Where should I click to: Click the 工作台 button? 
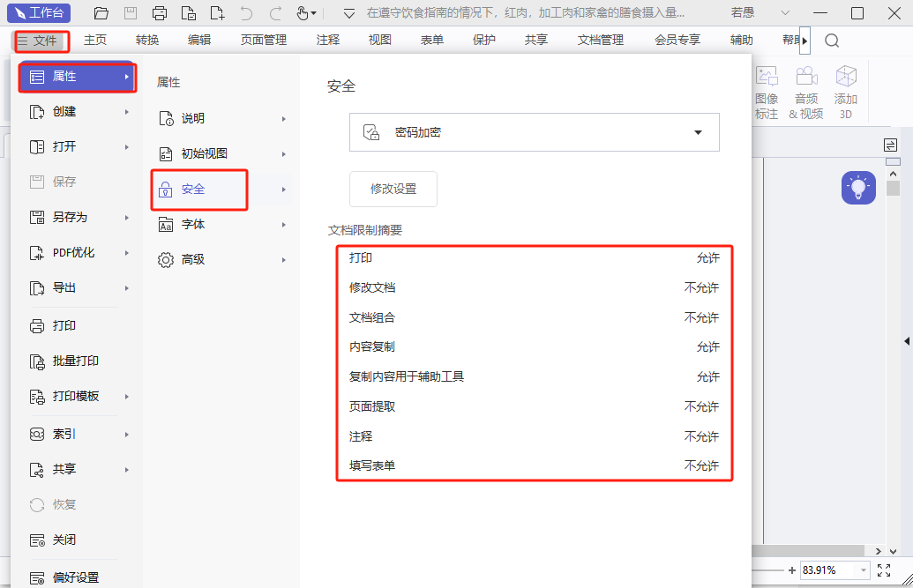tap(39, 12)
